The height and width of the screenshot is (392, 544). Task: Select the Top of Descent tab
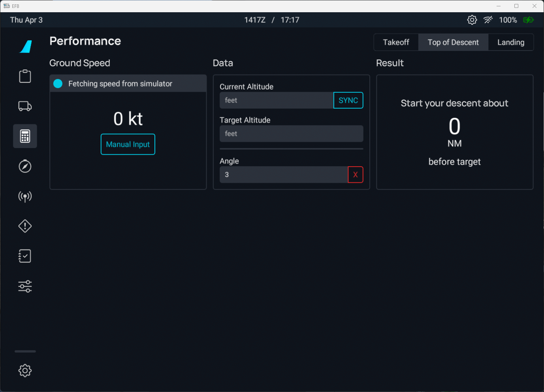click(x=453, y=42)
